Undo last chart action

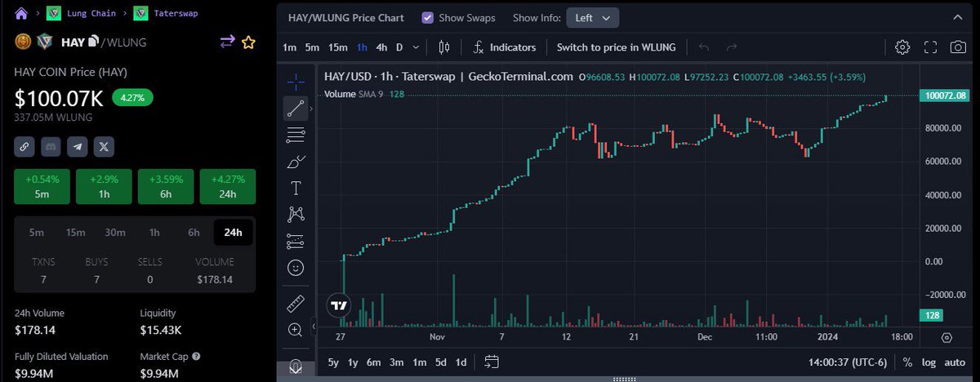click(704, 47)
